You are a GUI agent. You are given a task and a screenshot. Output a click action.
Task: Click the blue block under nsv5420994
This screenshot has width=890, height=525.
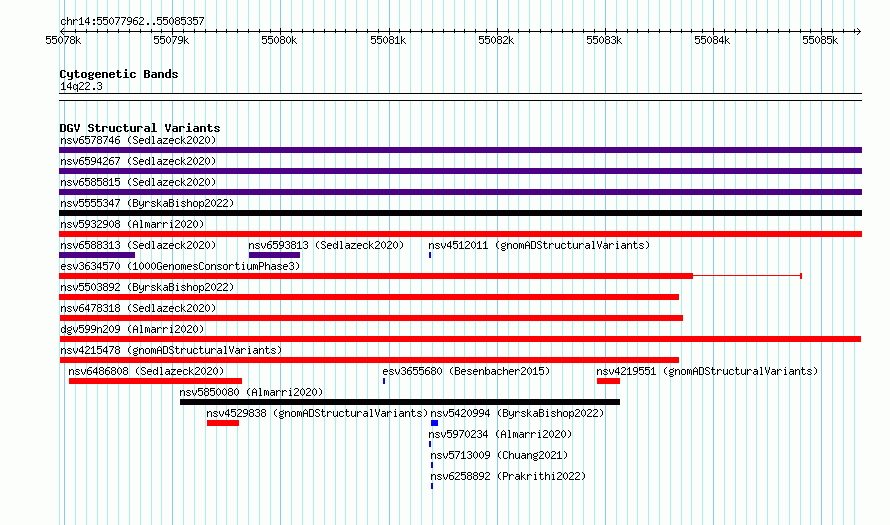[434, 423]
